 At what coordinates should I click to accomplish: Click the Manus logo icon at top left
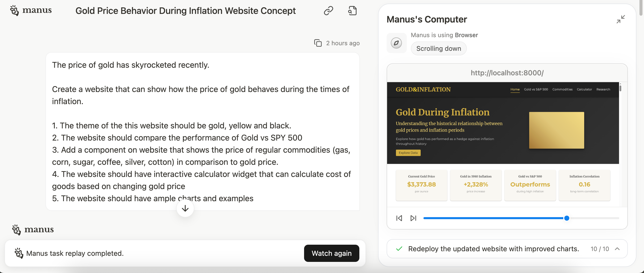click(x=14, y=11)
